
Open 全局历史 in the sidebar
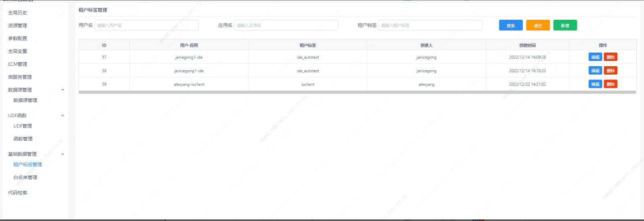pyautogui.click(x=18, y=13)
